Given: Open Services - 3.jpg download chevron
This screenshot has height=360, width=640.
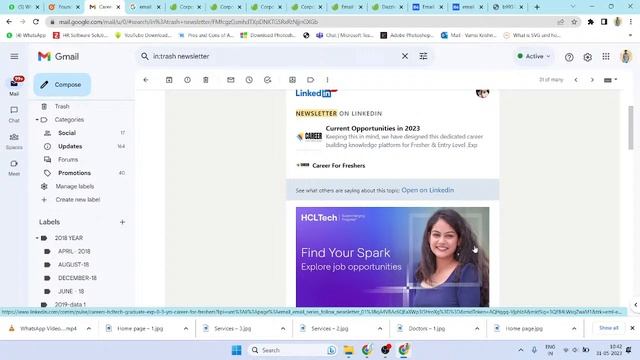Looking at the screenshot, I should coord(283,328).
